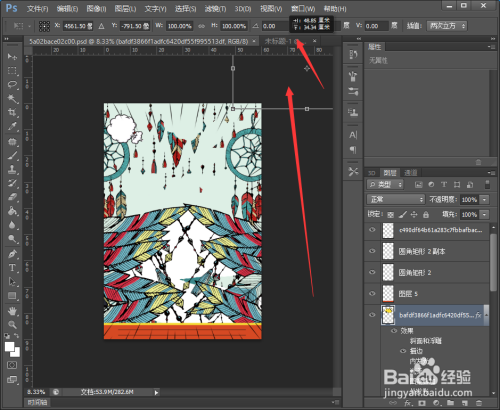Hide the 圆角矩形 2 副本 layer
500x410 pixels.
coord(372,251)
